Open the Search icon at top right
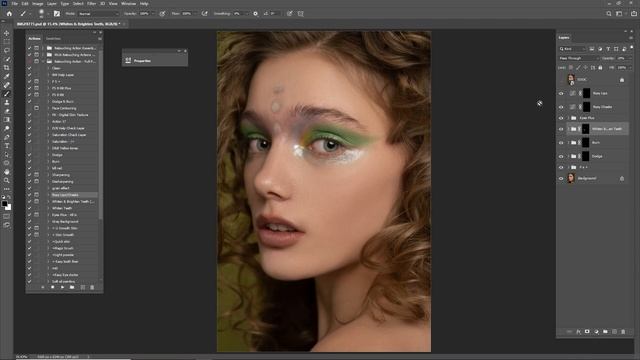Viewport: 640px width, 360px height. (609, 13)
